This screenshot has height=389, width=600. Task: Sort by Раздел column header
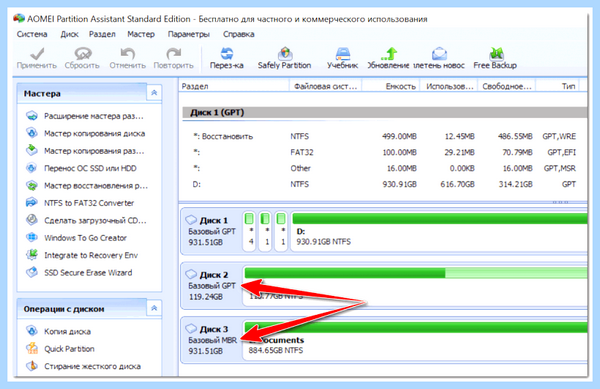[234, 86]
